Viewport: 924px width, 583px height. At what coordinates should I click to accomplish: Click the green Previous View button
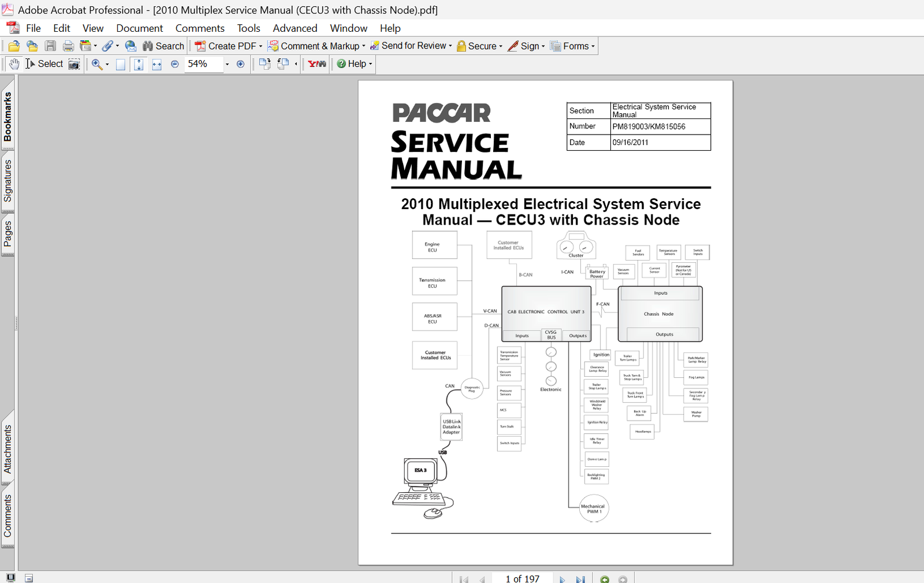pyautogui.click(x=605, y=579)
